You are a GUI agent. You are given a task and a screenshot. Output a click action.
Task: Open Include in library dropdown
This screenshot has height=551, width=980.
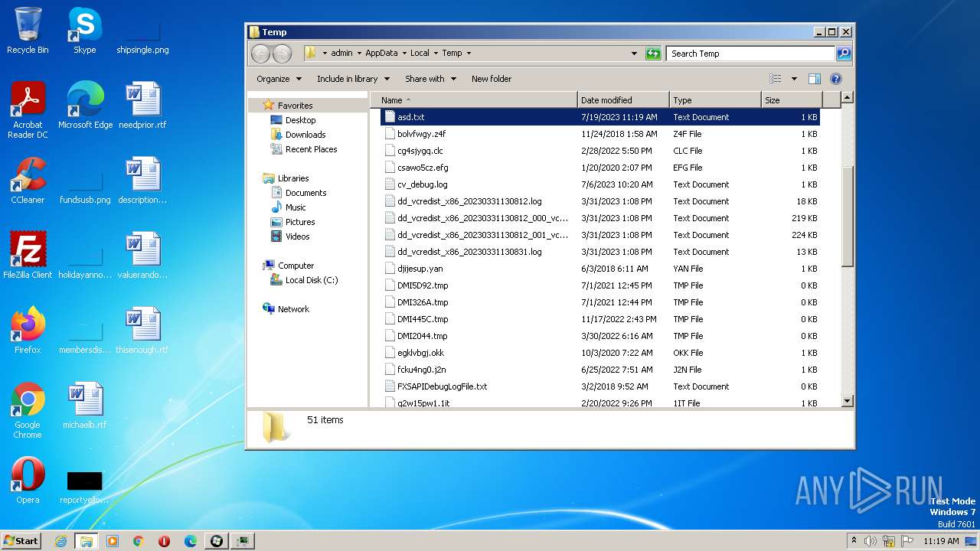[353, 79]
